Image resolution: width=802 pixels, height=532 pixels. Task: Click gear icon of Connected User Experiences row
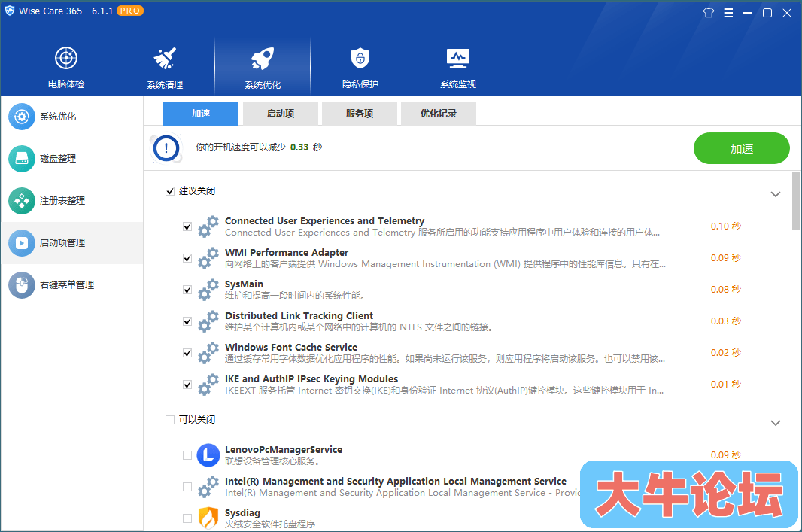point(208,226)
